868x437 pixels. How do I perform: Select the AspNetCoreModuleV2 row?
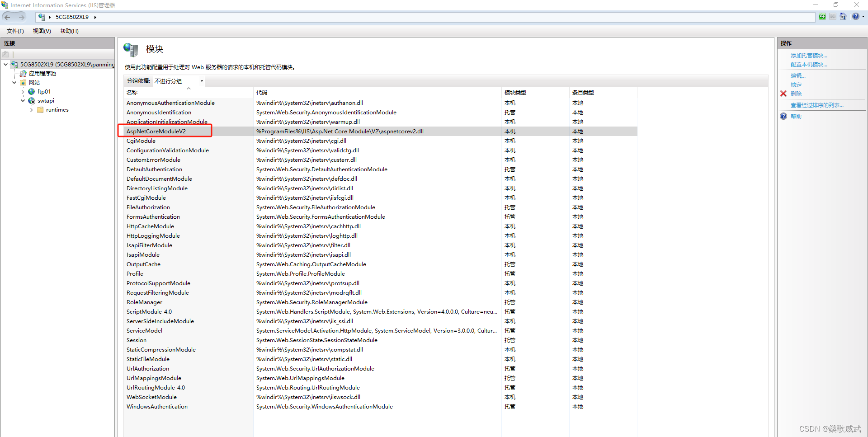381,132
